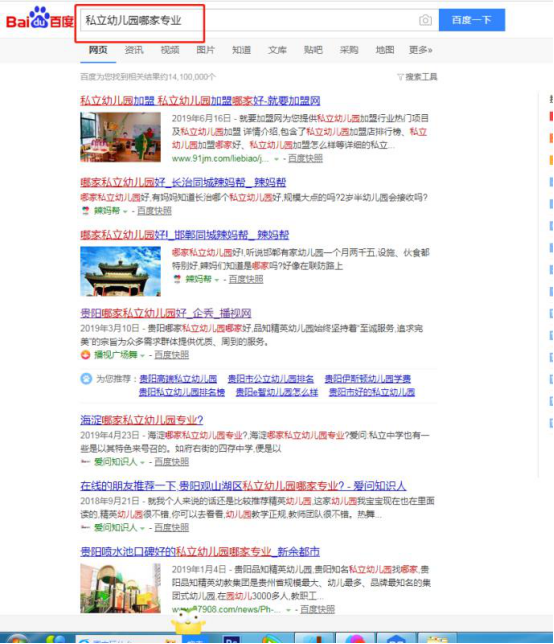Switch to the 采购 tab

click(349, 50)
